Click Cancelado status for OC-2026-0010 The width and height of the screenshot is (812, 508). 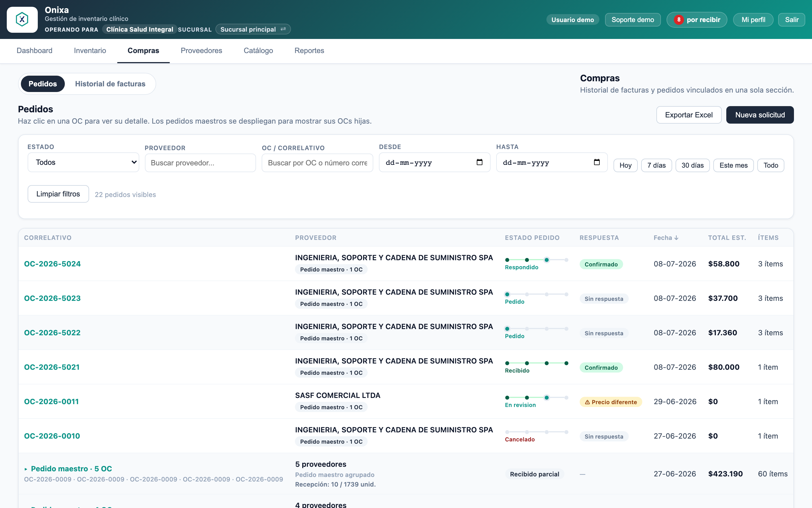pyautogui.click(x=520, y=439)
